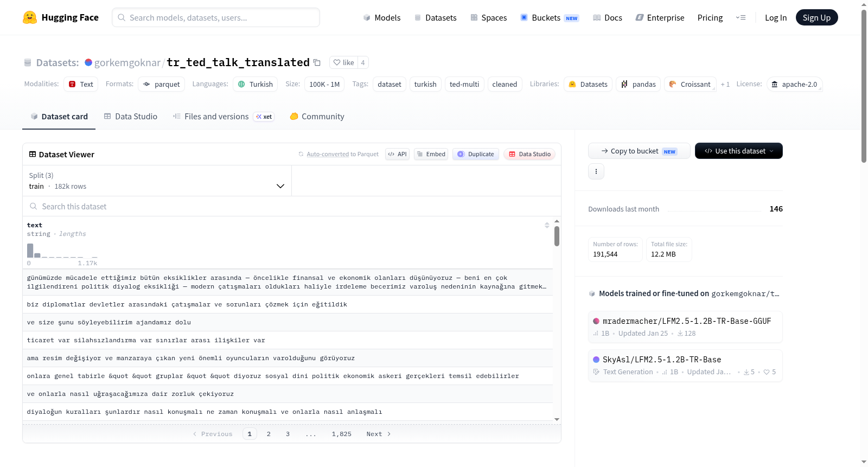Like this dataset

point(343,62)
